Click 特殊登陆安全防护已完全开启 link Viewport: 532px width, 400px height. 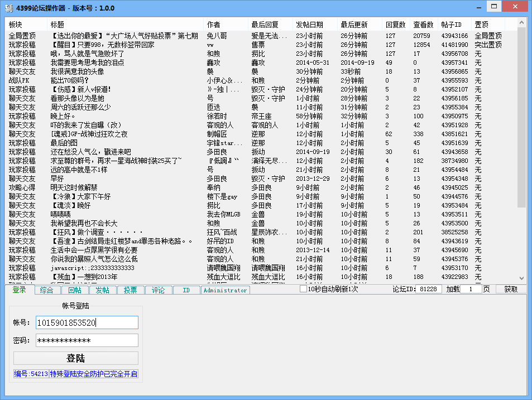point(94,374)
